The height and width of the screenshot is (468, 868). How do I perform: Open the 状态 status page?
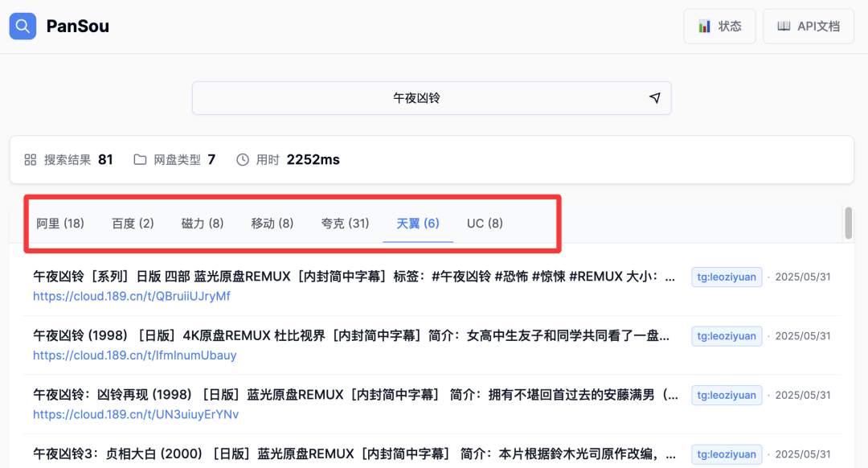[719, 27]
